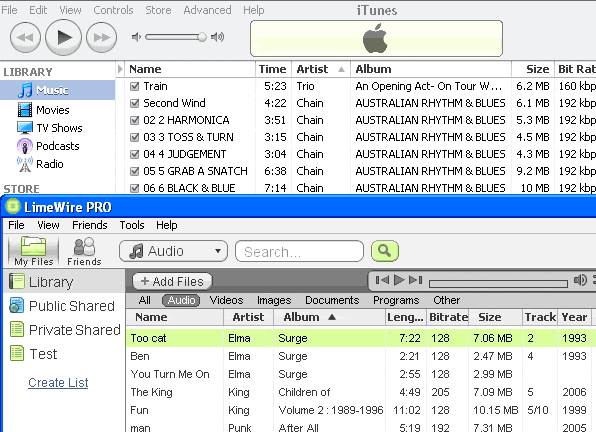Click the green magnifier search button

pyautogui.click(x=385, y=251)
